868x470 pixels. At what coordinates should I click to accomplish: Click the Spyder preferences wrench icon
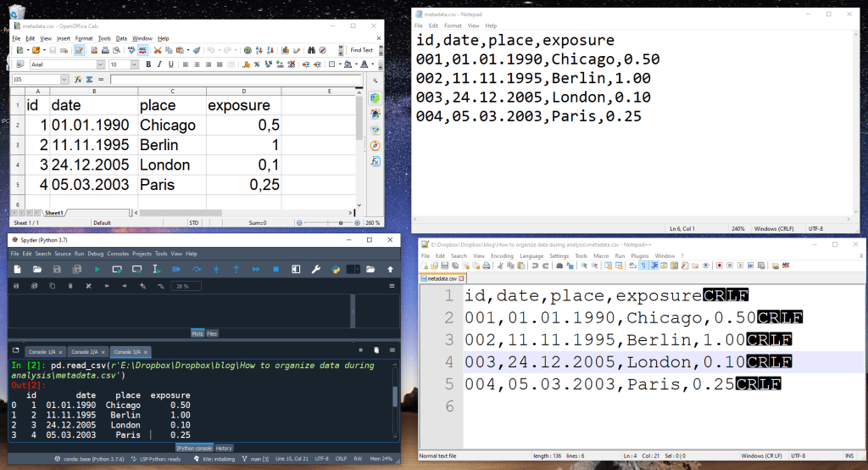coord(316,270)
